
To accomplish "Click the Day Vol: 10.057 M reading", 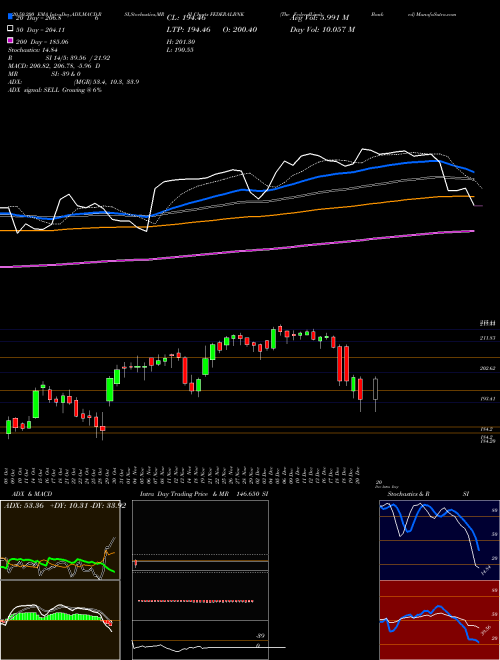I will pos(322,30).
